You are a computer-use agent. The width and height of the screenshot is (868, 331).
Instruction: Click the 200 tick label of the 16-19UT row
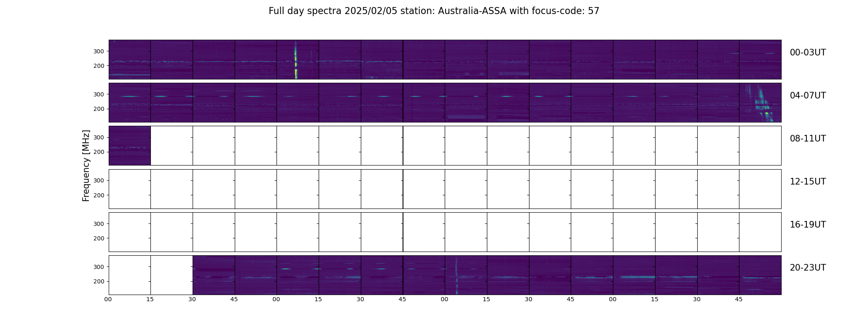(x=99, y=238)
